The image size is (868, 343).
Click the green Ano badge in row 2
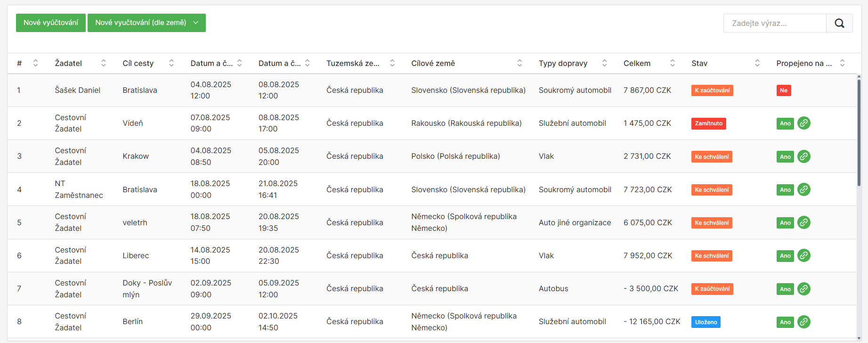785,123
